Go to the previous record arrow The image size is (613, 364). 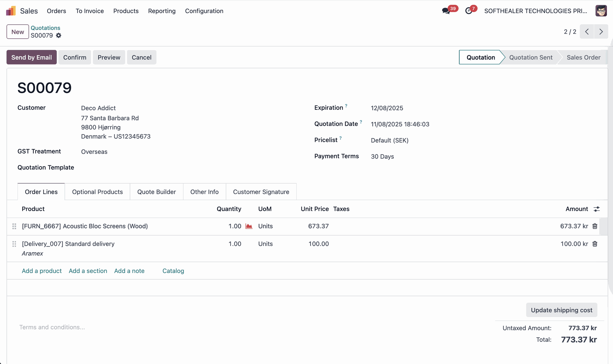point(587,32)
